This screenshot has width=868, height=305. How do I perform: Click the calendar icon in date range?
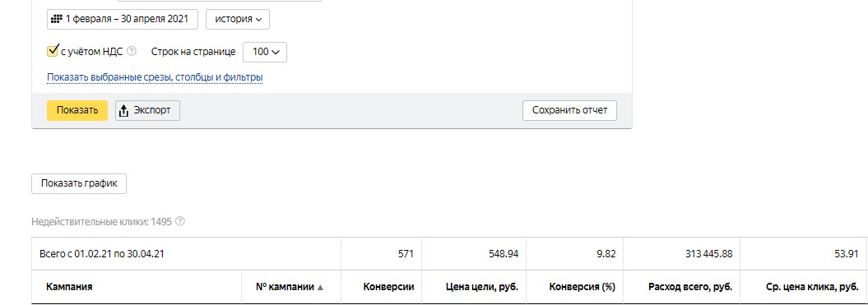(56, 19)
